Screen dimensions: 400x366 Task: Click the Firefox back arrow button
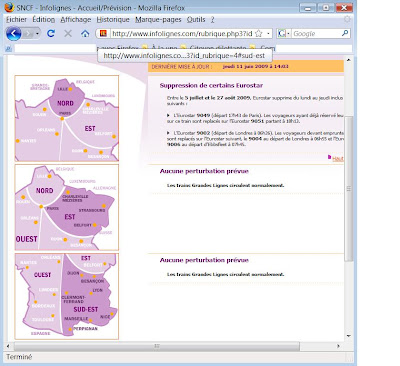coord(14,33)
